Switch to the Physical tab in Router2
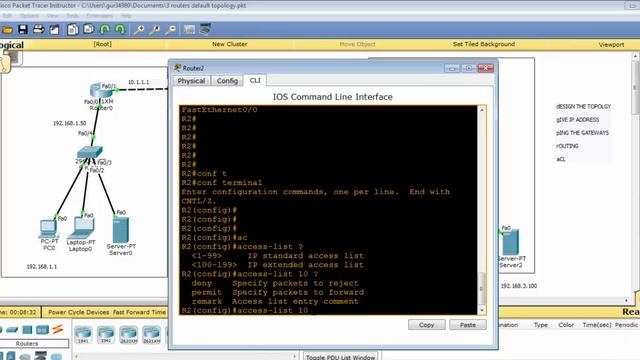Image resolution: width=640 pixels, height=360 pixels. click(191, 81)
